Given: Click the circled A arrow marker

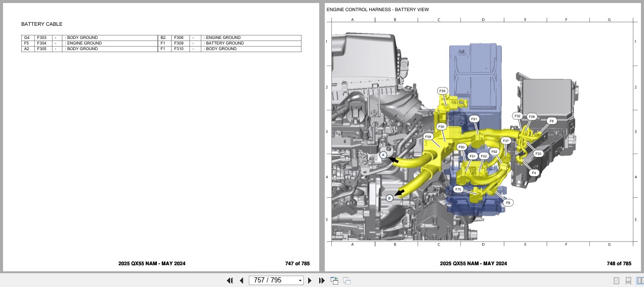Looking at the screenshot, I should pos(383,155).
